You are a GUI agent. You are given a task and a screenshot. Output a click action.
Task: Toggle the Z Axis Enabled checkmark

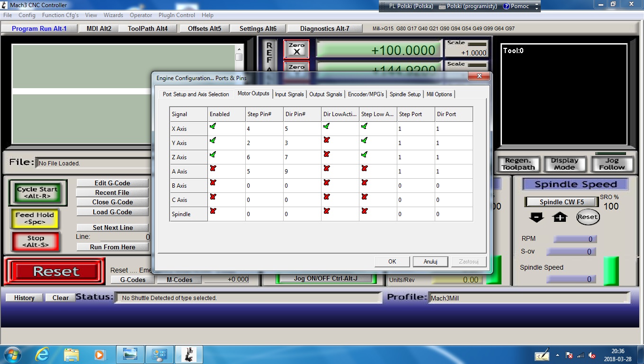click(x=213, y=155)
